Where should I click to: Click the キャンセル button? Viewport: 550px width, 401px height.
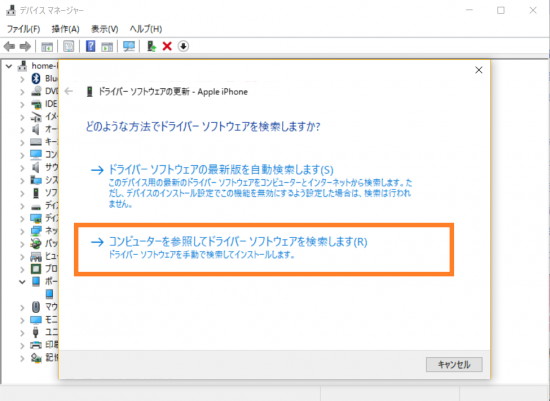tap(454, 365)
